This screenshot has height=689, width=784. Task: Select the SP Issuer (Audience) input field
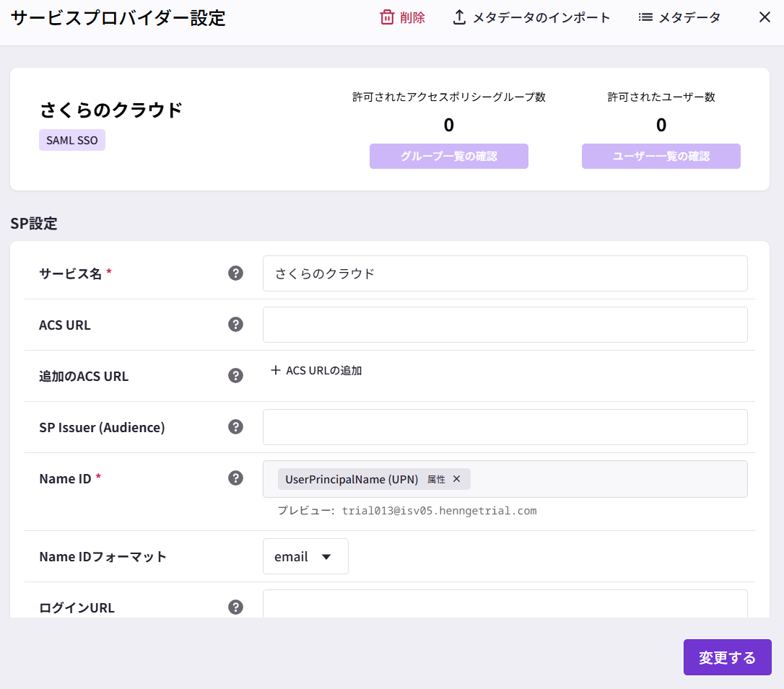(505, 427)
